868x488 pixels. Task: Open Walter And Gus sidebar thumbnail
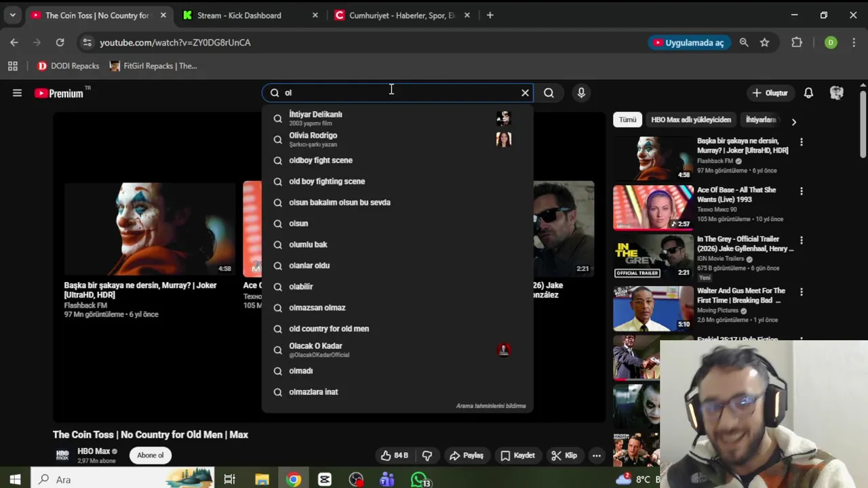point(654,308)
